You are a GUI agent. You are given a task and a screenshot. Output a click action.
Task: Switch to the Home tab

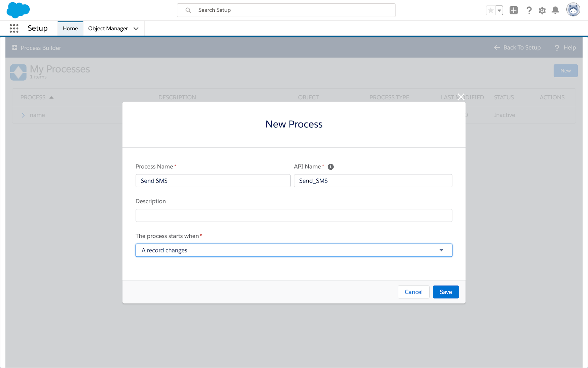click(x=70, y=28)
